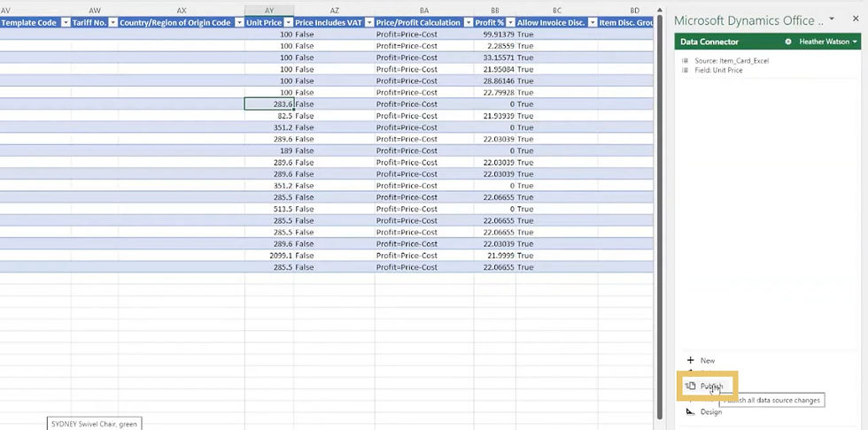Select column BB header
The height and width of the screenshot is (430, 868).
(x=495, y=11)
